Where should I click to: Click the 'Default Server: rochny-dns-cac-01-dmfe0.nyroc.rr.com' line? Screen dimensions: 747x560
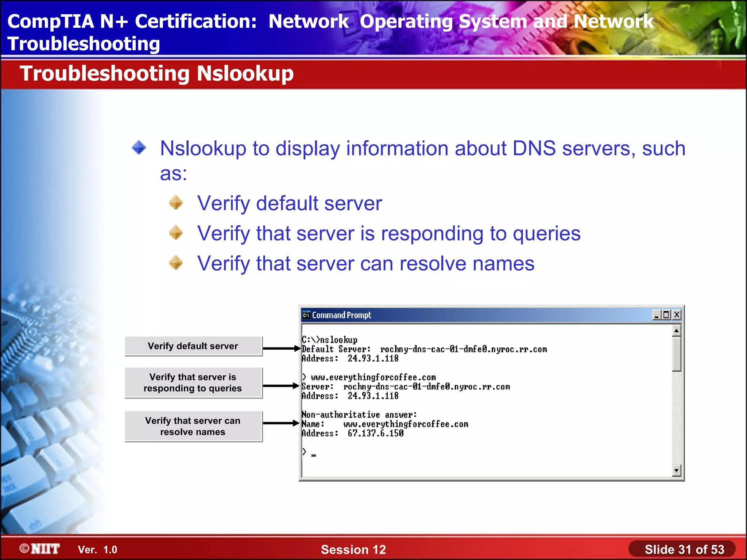click(x=424, y=349)
